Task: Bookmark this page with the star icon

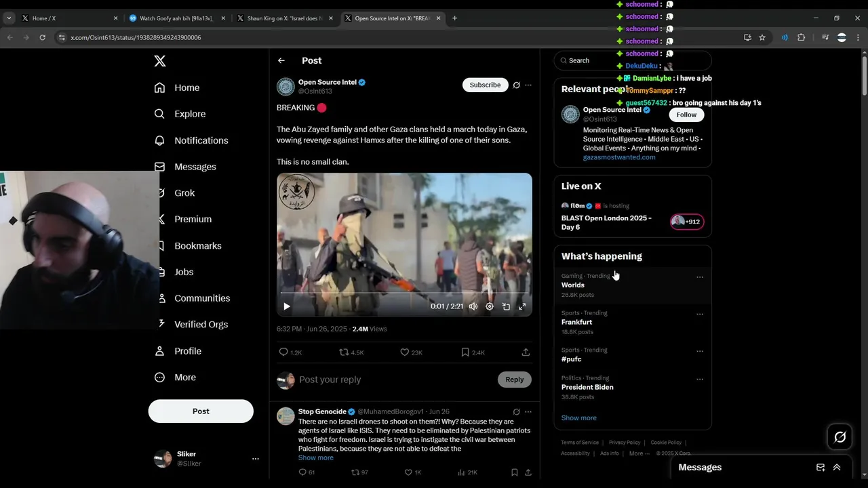Action: [762, 37]
